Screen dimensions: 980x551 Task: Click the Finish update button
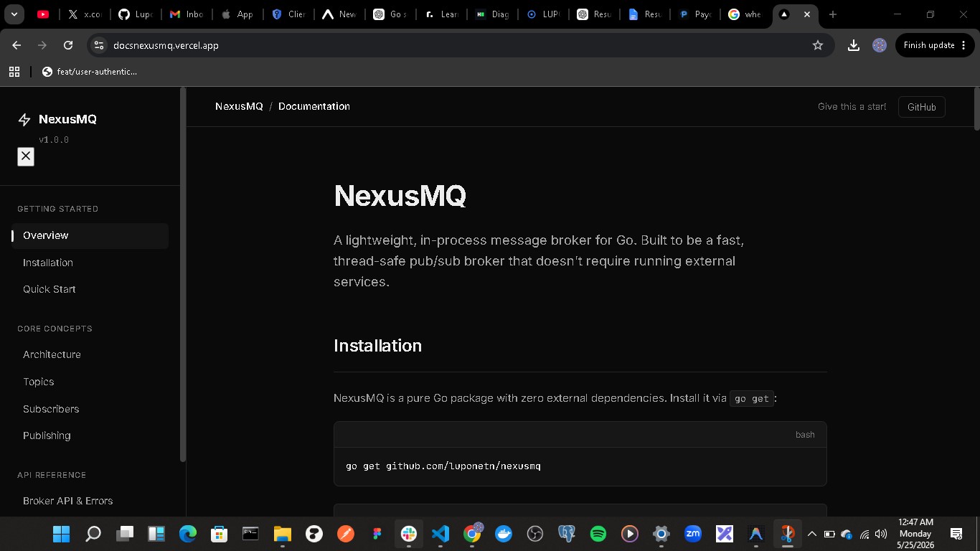935,45
